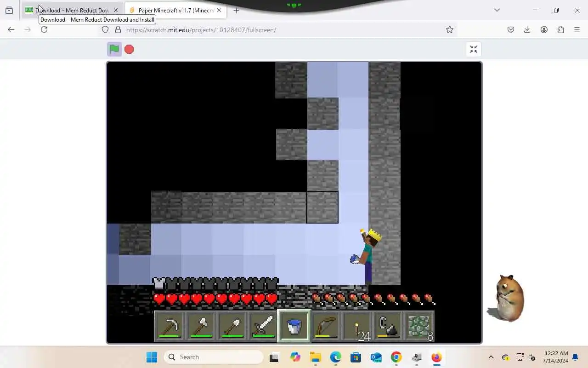This screenshot has height=368, width=588.
Task: Open the Firefox account icon
Action: click(544, 29)
